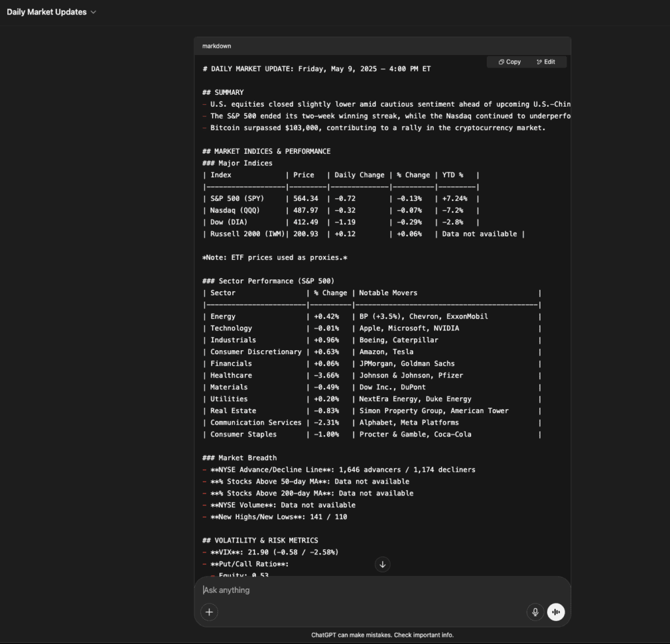The image size is (670, 644).
Task: Click the New Highs/New Lows line
Action: (275, 517)
